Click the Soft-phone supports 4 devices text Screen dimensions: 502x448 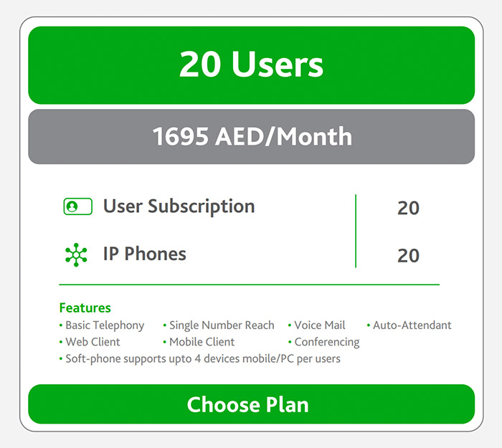tap(202, 358)
